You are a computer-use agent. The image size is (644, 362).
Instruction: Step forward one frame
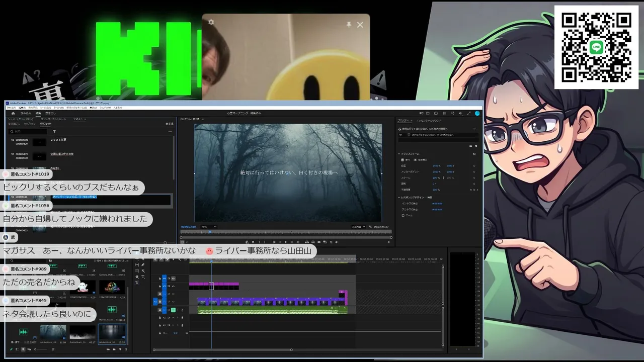[x=293, y=242]
